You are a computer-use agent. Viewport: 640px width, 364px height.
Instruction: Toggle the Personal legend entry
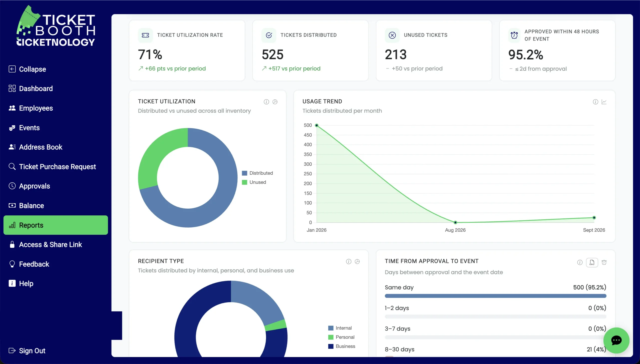click(x=341, y=337)
